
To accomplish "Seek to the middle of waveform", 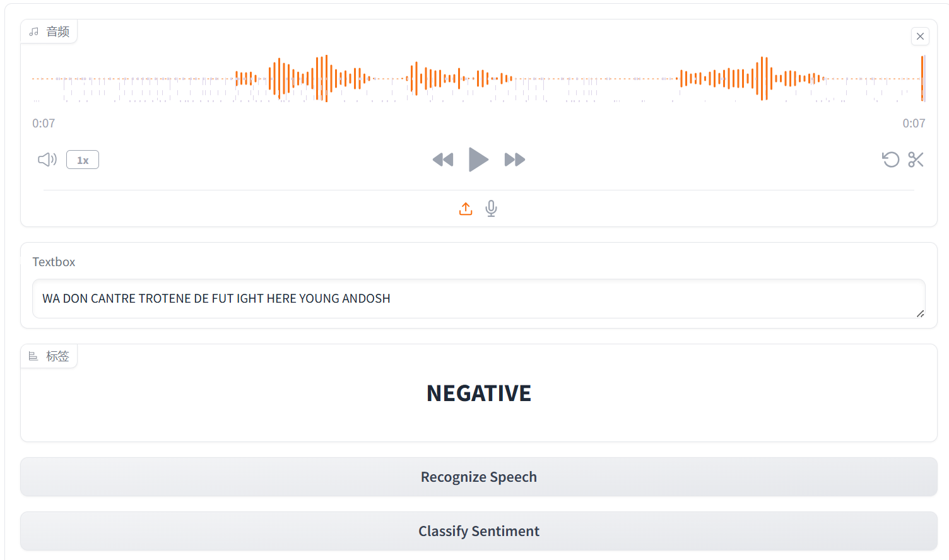I will (478, 79).
